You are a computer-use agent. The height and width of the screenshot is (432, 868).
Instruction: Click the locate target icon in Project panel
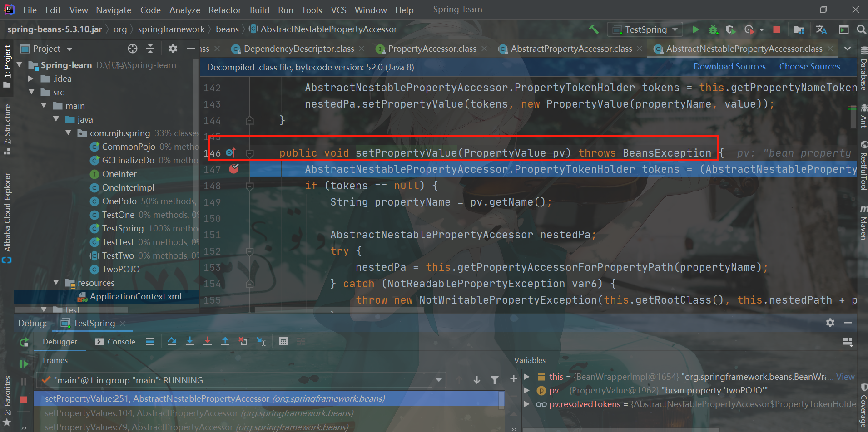[x=132, y=49]
